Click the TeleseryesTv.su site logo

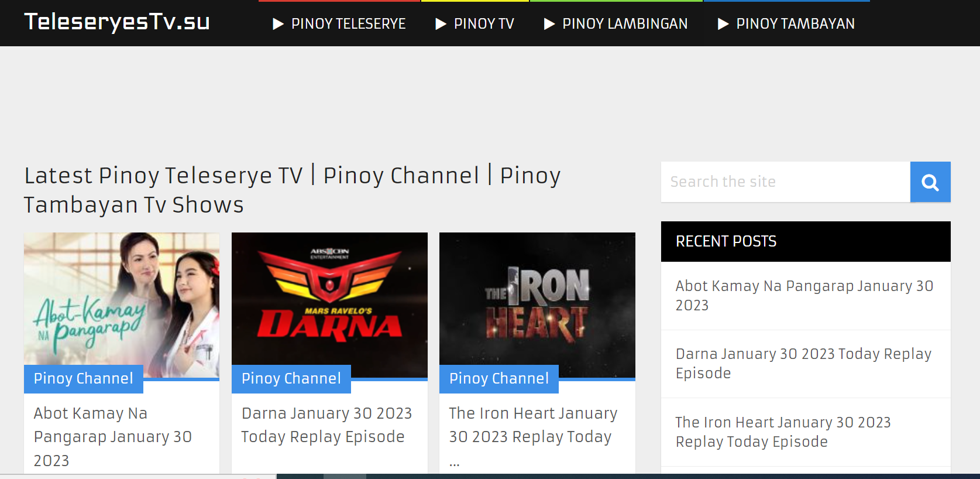click(x=117, y=22)
